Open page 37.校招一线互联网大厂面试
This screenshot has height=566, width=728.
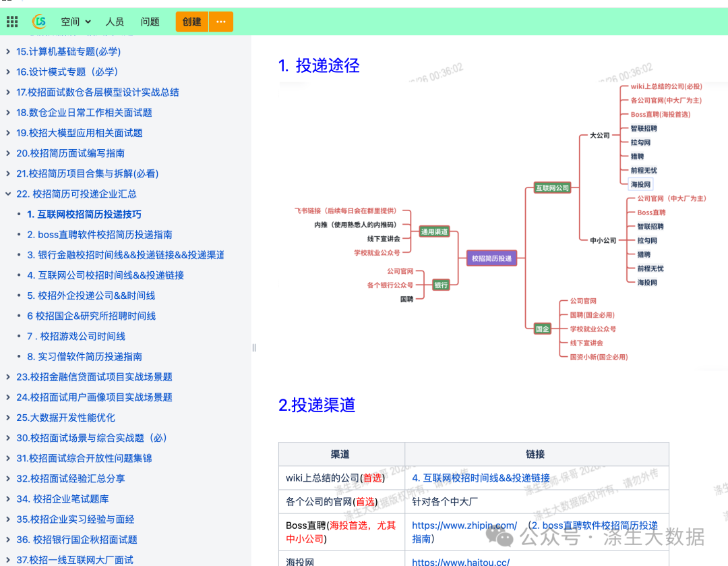tap(75, 560)
